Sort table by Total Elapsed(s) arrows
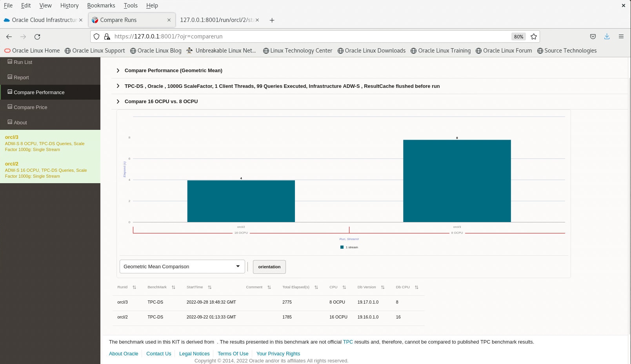The width and height of the screenshot is (631, 364). click(x=316, y=288)
